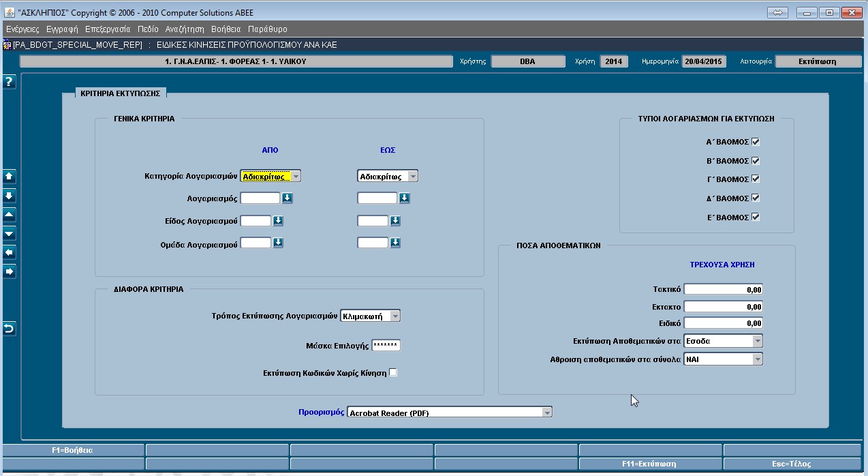Open the Επεξεργασία menu
This screenshot has width=868, height=476.
pos(108,29)
